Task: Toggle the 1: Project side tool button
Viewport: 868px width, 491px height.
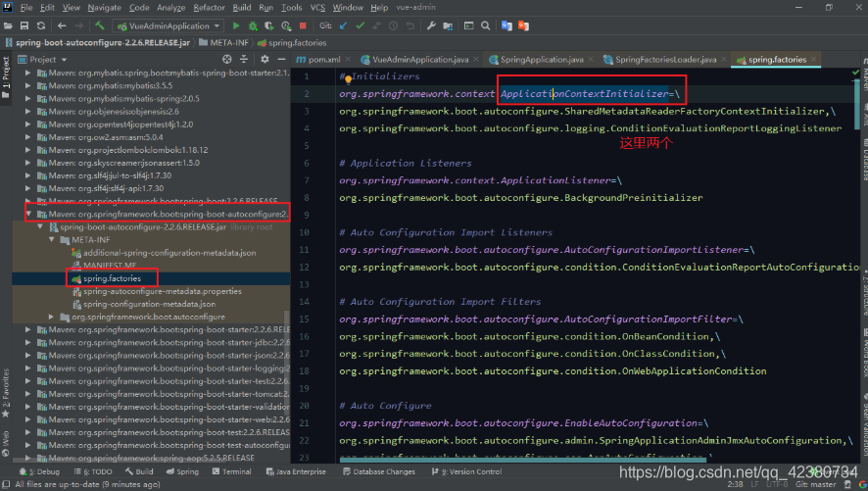Action: pos(6,77)
